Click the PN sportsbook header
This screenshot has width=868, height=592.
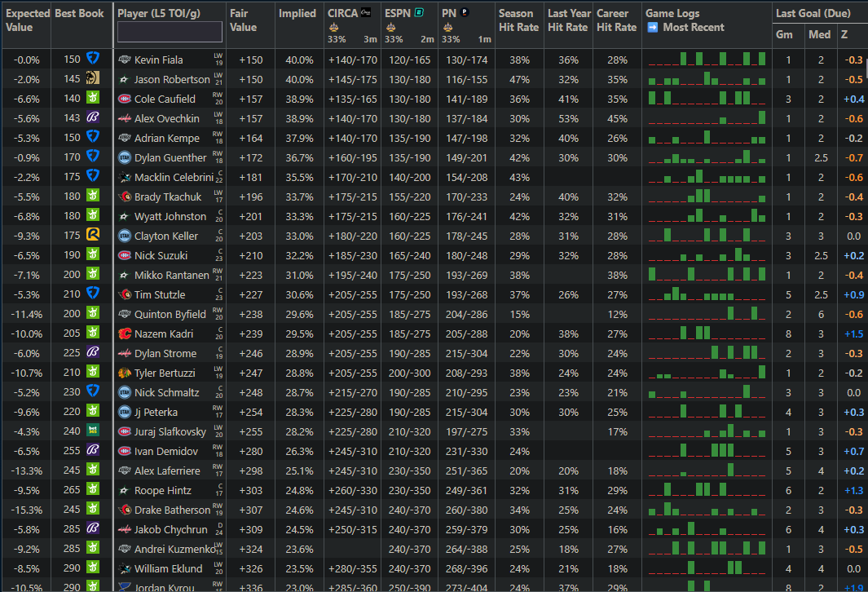tap(449, 13)
